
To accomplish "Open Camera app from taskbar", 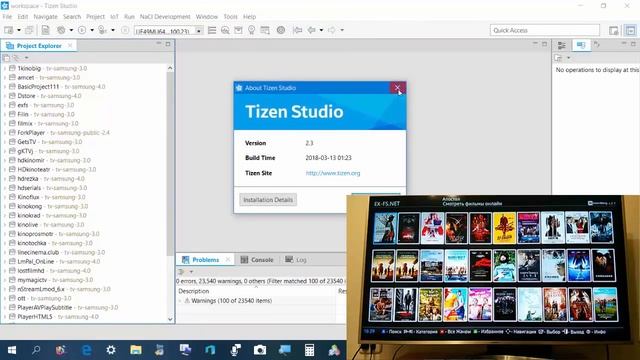I will point(260,350).
